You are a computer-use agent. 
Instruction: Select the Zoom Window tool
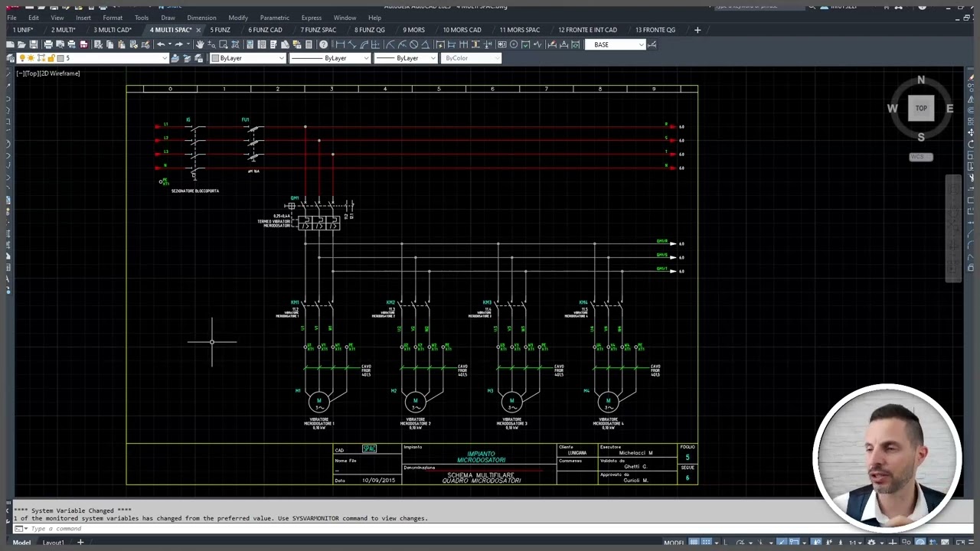tap(224, 44)
